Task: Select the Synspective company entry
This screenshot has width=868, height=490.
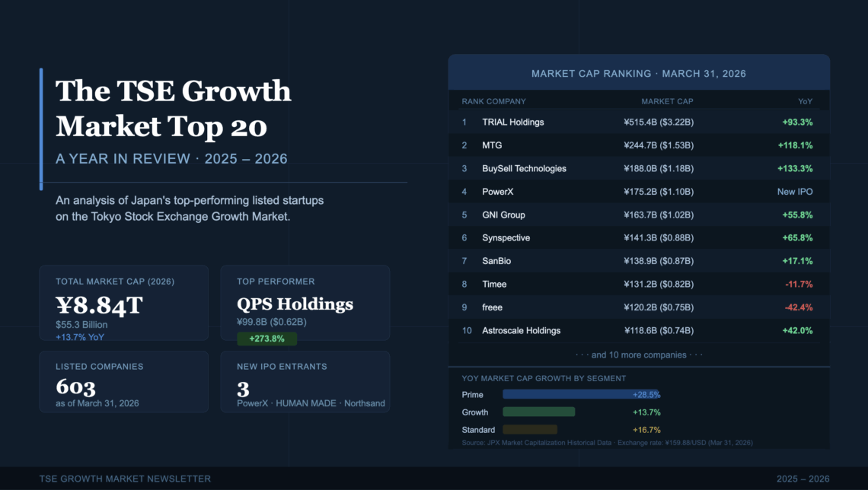Action: 506,238
